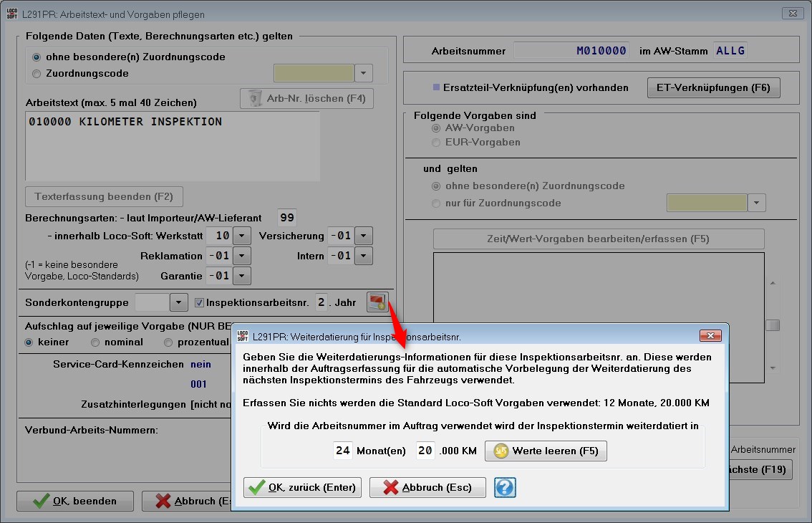This screenshot has height=523, width=812.
Task: Click the scrollbar in the Vorgaben list
Action: 772,325
